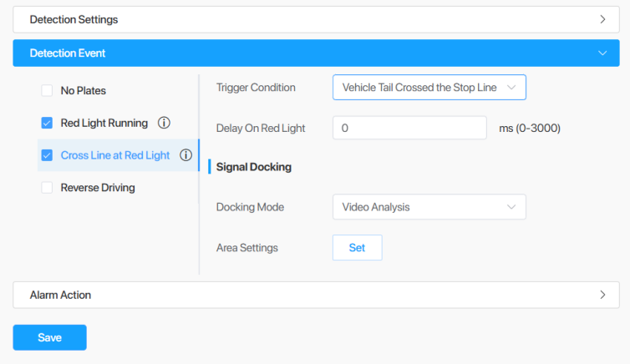The width and height of the screenshot is (630, 364).
Task: Uncheck the Red Light Running checkbox
Action: coord(47,123)
